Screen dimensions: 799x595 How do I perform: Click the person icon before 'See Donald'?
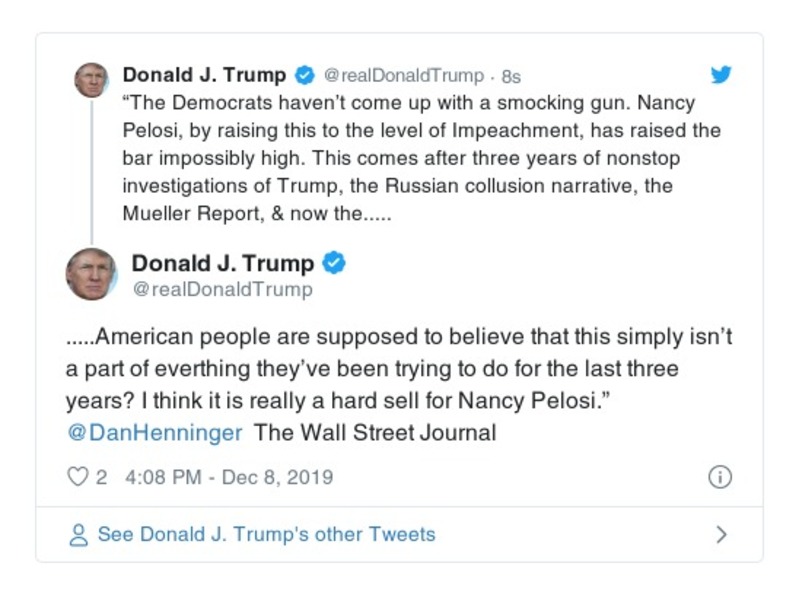[x=78, y=535]
